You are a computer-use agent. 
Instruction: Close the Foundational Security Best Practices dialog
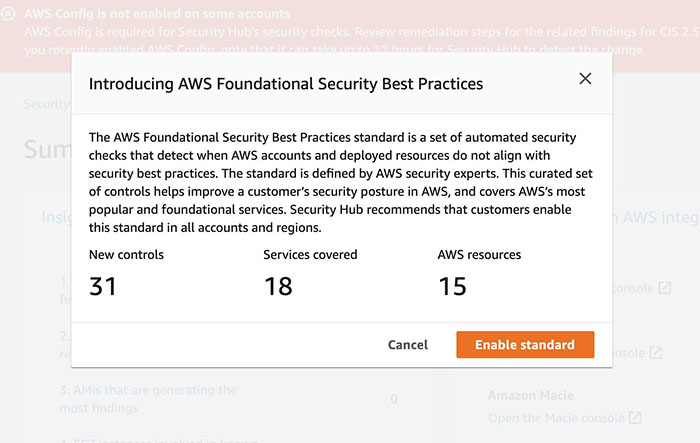pyautogui.click(x=585, y=79)
